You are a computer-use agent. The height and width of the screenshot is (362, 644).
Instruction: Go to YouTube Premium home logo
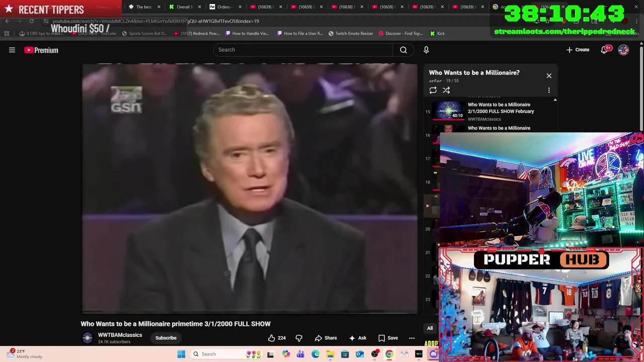(x=41, y=50)
